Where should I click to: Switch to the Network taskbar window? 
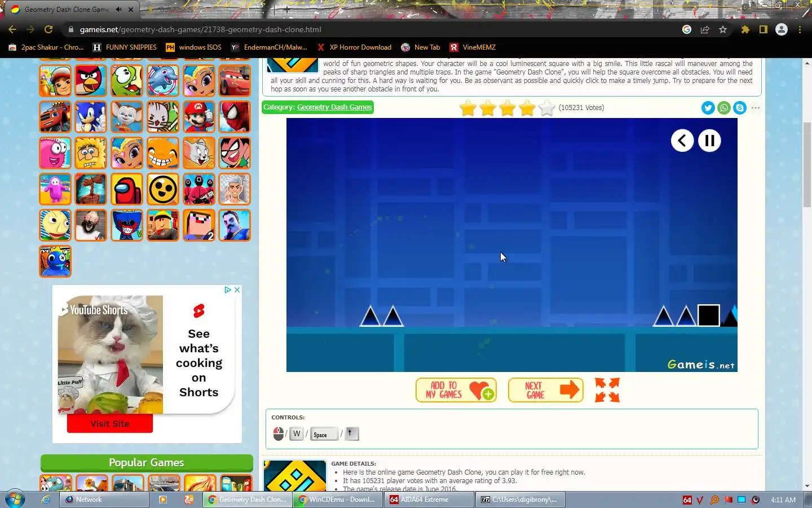(x=104, y=500)
